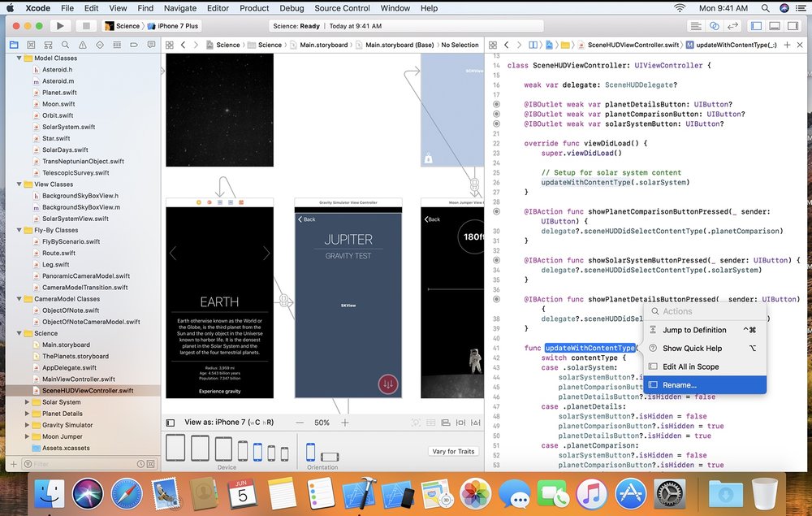Zoom in the storyboard canvas
Viewport: 812px width, 516px height.
point(345,423)
